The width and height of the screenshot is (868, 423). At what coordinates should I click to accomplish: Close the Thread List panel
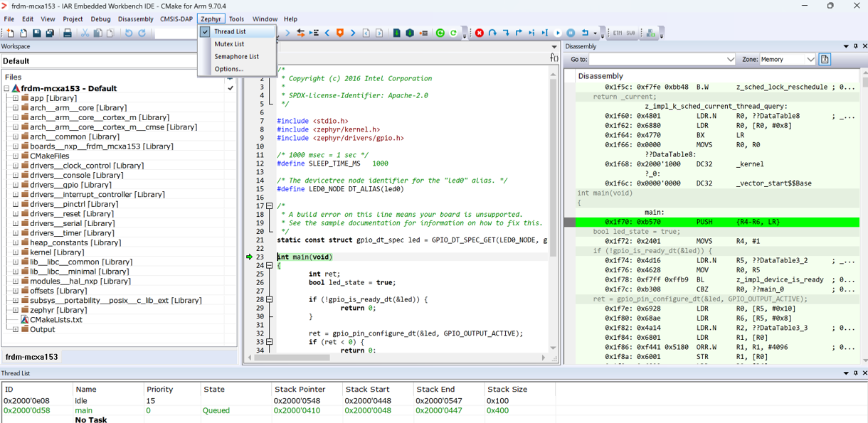pyautogui.click(x=864, y=373)
